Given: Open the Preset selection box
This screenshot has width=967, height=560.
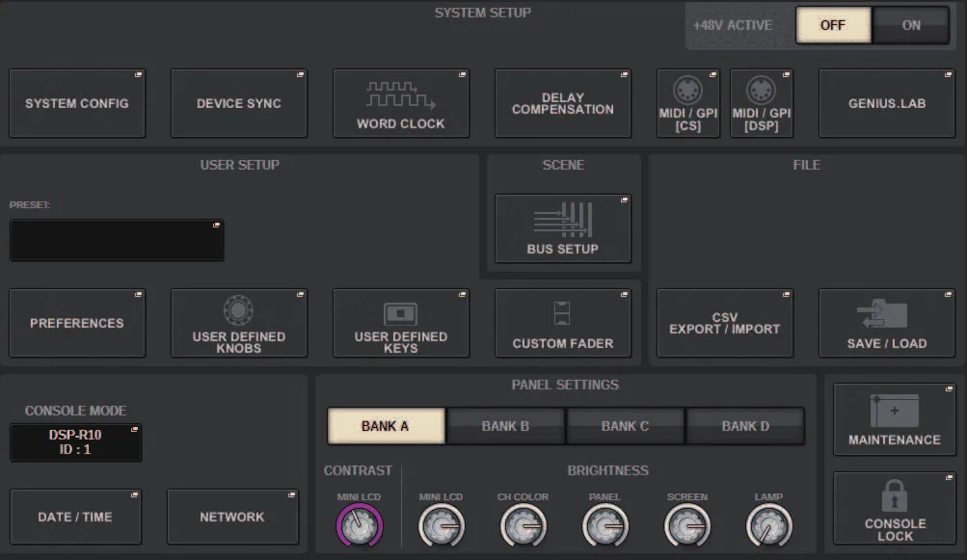Looking at the screenshot, I should 117,240.
